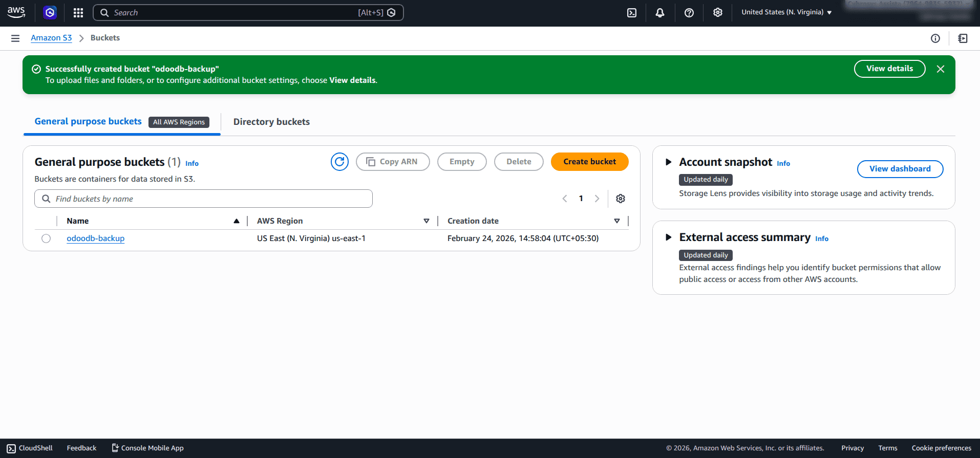Open the notifications bell icon
Image resolution: width=980 pixels, height=458 pixels.
pyautogui.click(x=660, y=13)
